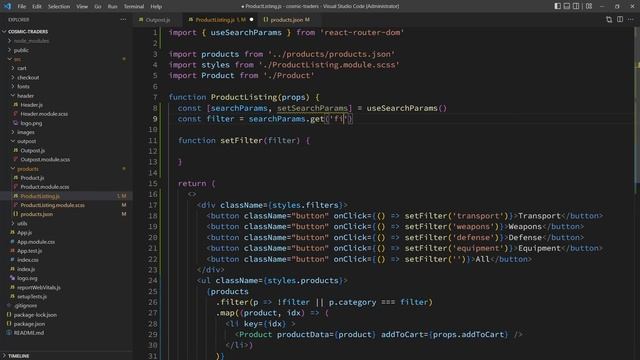The image size is (640, 360).
Task: Collapse the outpost folder
Action: coord(27,141)
